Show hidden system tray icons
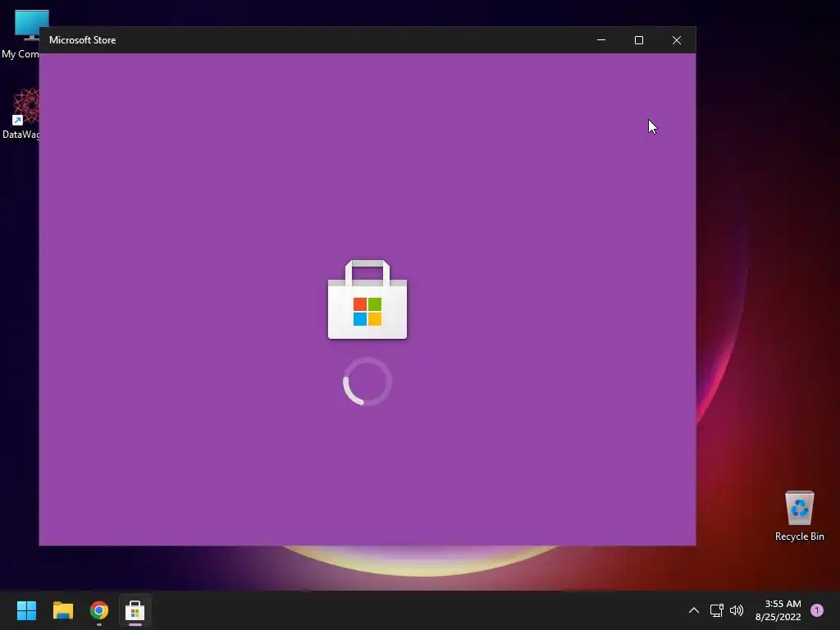Image resolution: width=840 pixels, height=630 pixels. point(694,610)
